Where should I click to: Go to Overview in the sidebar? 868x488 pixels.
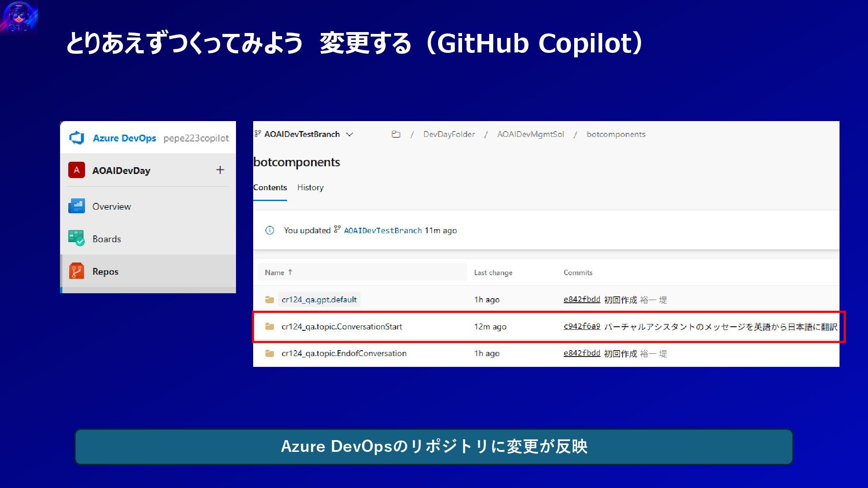(112, 206)
